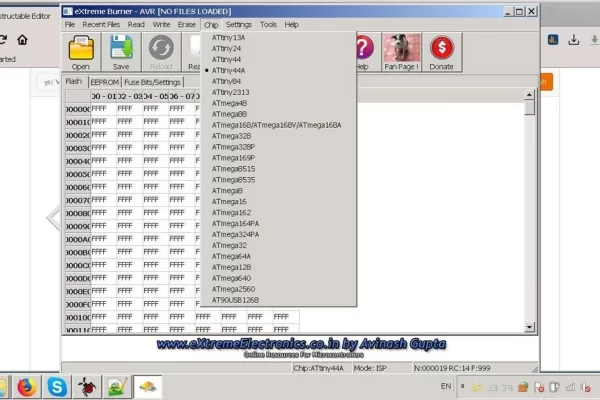Screen dimensions: 600x400
Task: Select ATmega168/ATmega168V/ATmega168A chip
Action: [278, 125]
